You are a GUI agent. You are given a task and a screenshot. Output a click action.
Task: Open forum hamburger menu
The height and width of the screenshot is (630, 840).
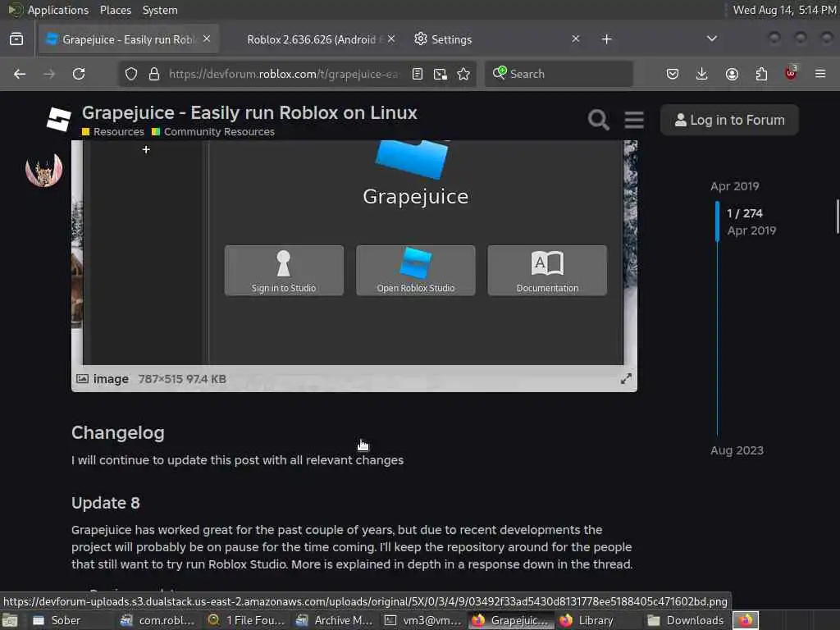pyautogui.click(x=634, y=120)
